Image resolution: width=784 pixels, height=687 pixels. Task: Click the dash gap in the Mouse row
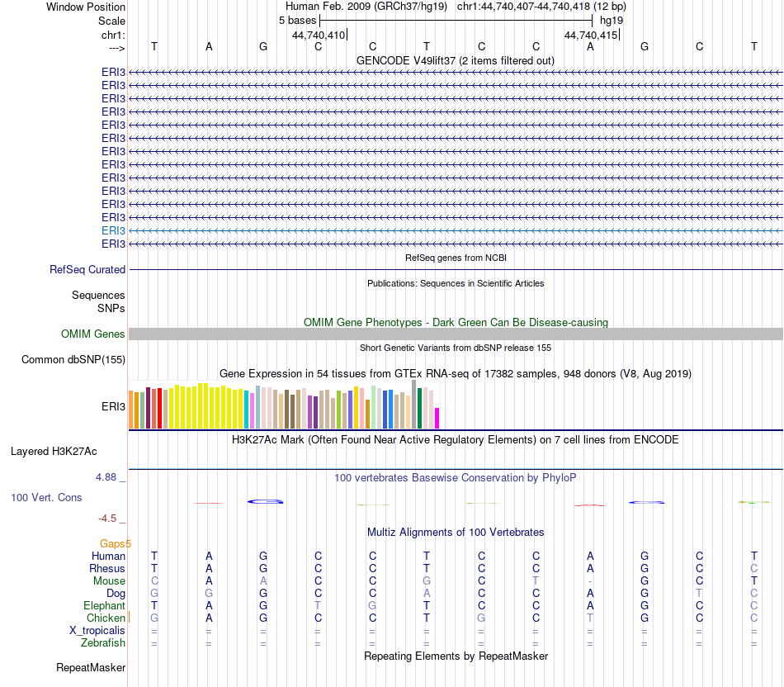[x=591, y=581]
